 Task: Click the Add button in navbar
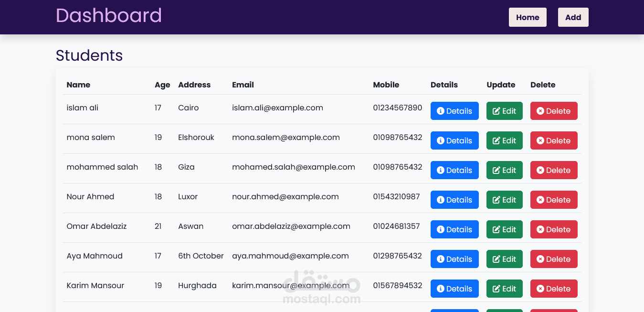click(x=573, y=17)
